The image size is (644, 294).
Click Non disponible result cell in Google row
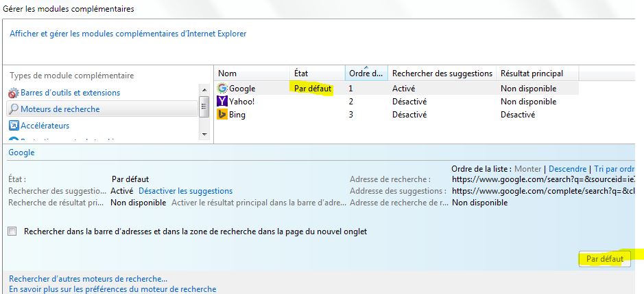(529, 89)
